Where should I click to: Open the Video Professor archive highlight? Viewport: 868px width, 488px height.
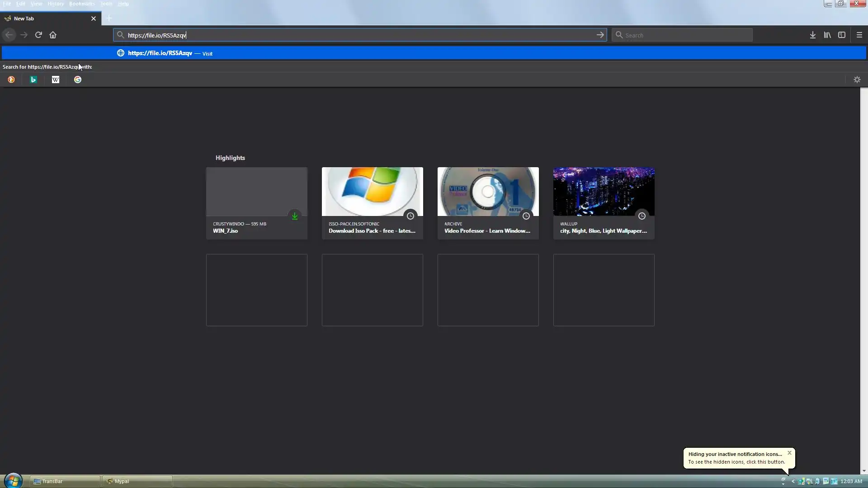click(488, 203)
